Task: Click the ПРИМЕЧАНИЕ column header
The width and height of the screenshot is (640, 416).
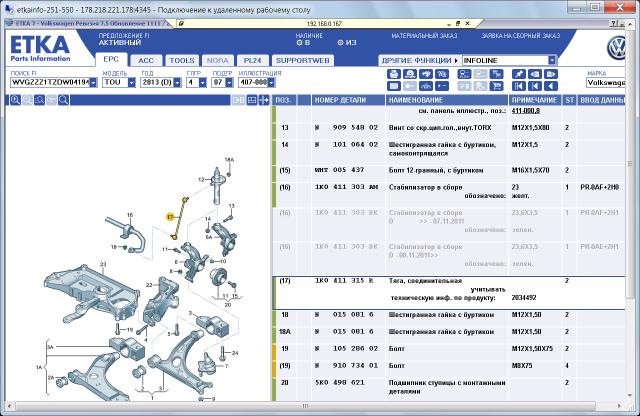Action: pos(535,100)
